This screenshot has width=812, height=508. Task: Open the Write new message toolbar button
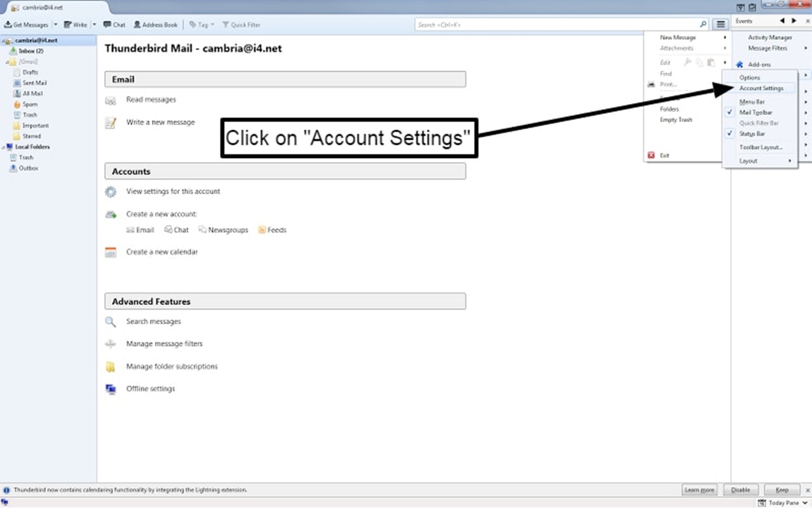[x=76, y=25]
